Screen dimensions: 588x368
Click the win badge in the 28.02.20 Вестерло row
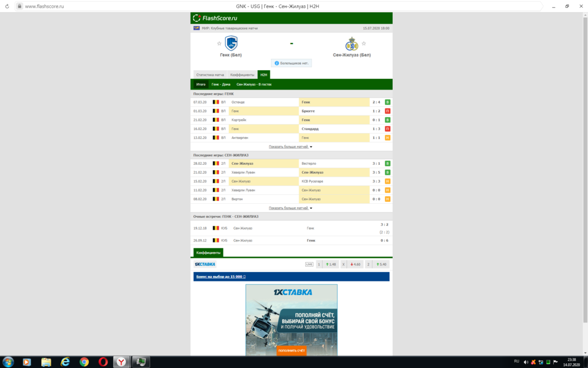pos(387,164)
